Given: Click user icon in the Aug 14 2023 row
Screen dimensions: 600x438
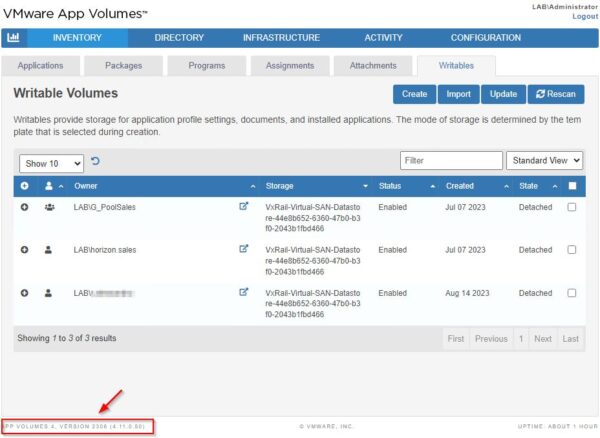Looking at the screenshot, I should (x=48, y=293).
